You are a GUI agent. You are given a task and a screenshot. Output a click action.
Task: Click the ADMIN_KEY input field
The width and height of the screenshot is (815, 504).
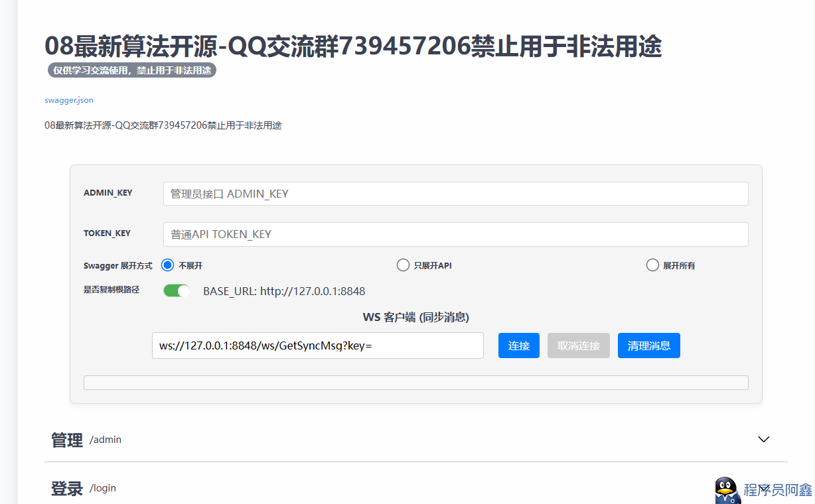456,194
